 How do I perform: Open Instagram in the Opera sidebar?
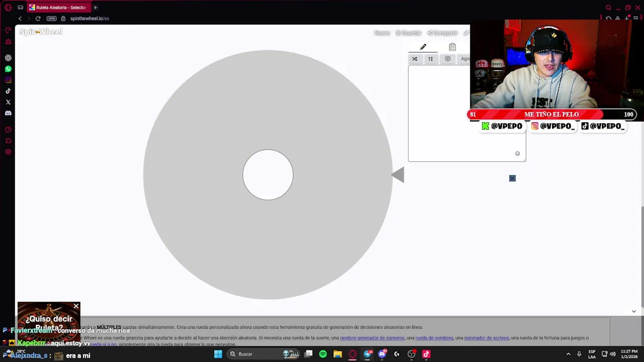pyautogui.click(x=8, y=80)
